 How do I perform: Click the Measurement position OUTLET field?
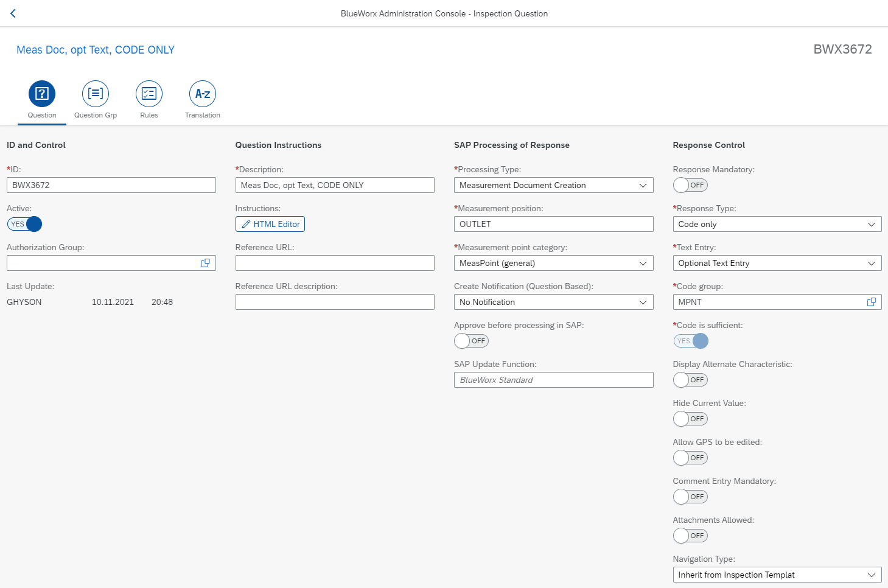pyautogui.click(x=554, y=224)
